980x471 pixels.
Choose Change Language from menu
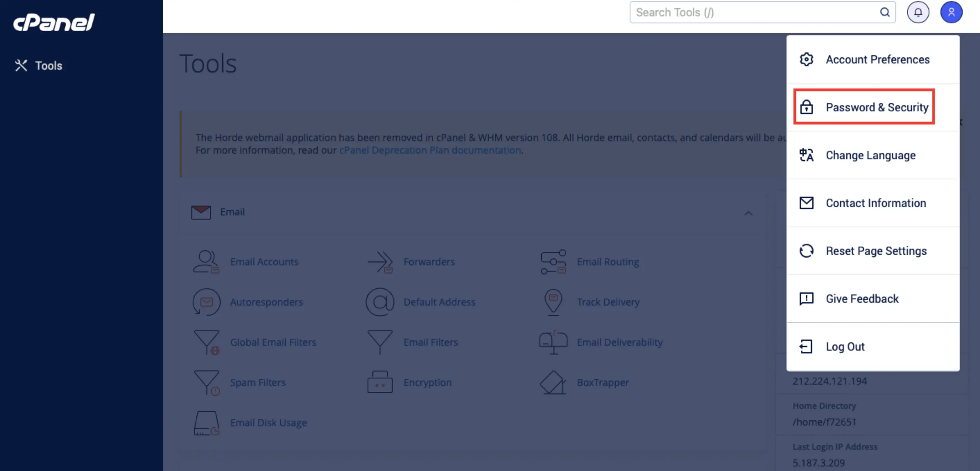point(873,155)
